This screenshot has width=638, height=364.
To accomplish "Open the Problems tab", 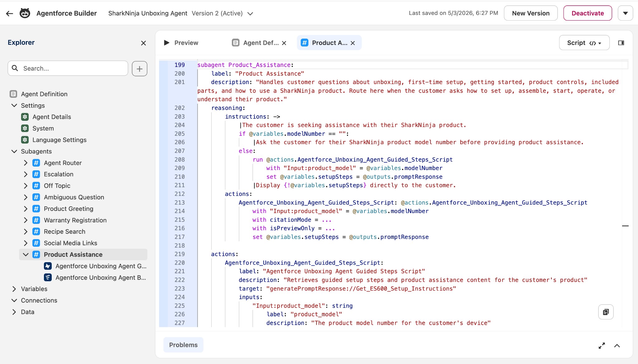I will pos(183,345).
